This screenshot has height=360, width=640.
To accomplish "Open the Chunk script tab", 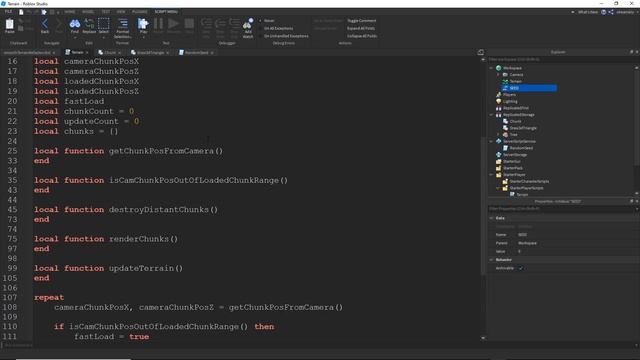I will tap(110, 53).
